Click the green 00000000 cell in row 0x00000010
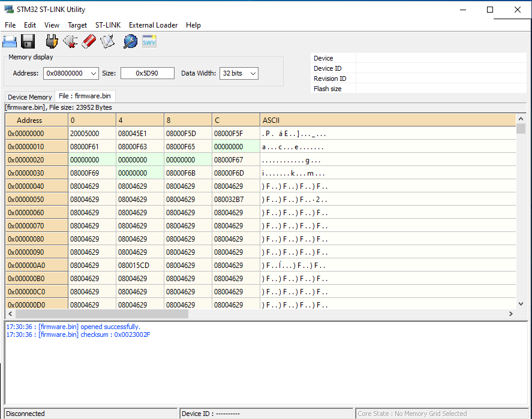Image resolution: width=532 pixels, height=419 pixels. [236, 147]
